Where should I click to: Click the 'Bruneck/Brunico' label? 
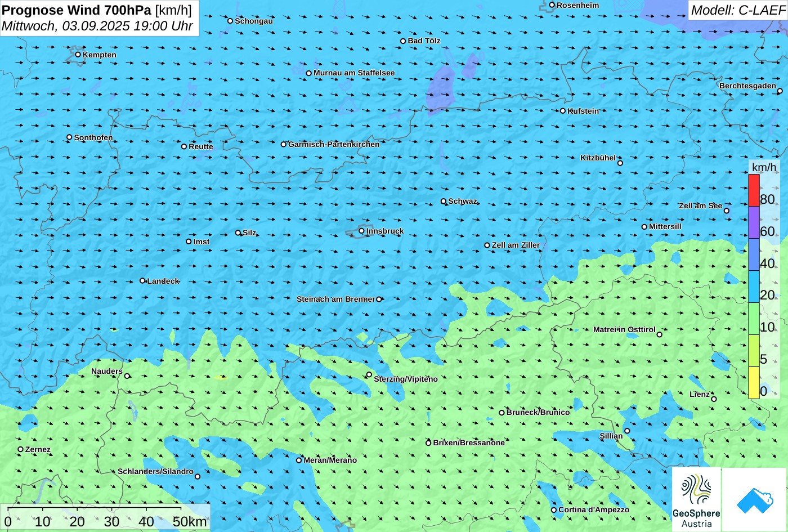(x=538, y=412)
